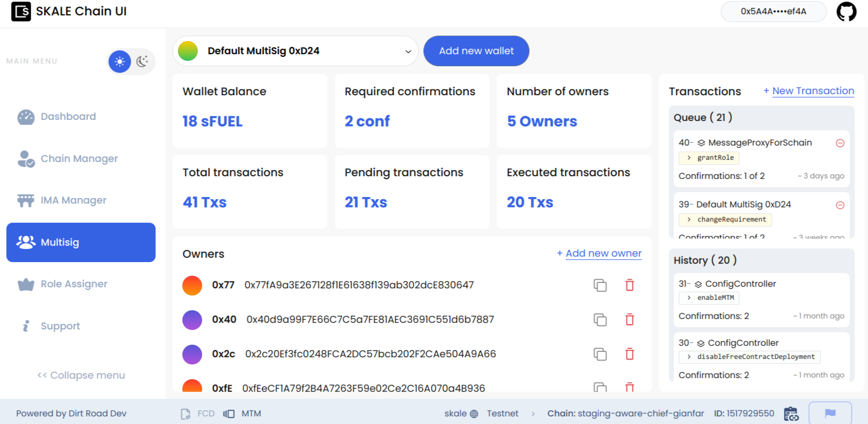Screen dimensions: 868x424
Task: Cancel queued transaction 39 Default MultiSig
Action: pos(840,205)
